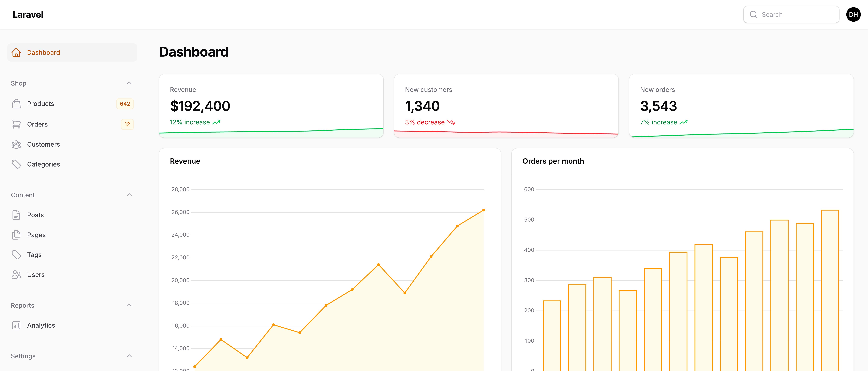The height and width of the screenshot is (371, 868).
Task: Click the New orders value 3,543
Action: 658,106
